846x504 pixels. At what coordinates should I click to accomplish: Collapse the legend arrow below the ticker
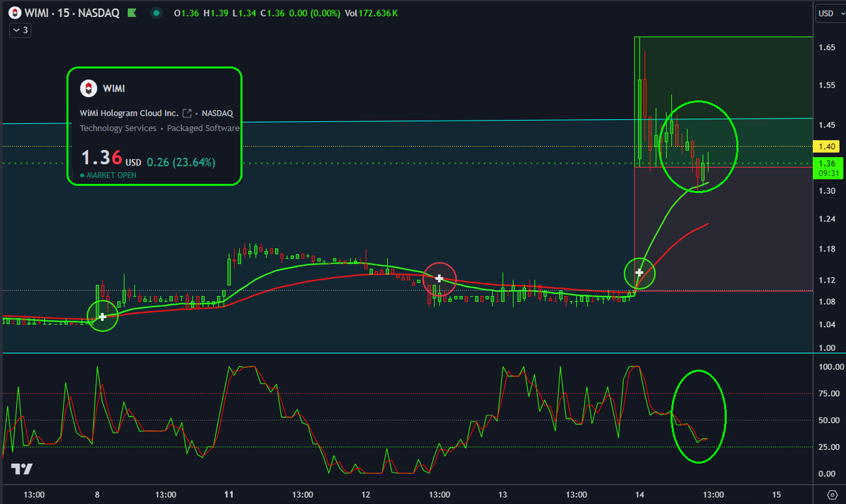(18, 30)
